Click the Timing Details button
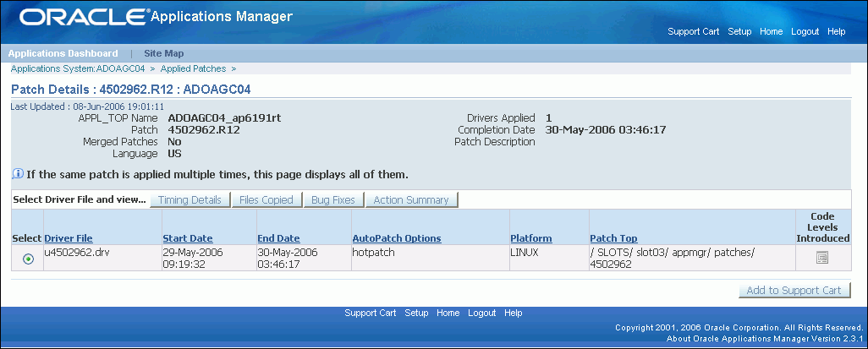This screenshot has height=349, width=868. 190,199
